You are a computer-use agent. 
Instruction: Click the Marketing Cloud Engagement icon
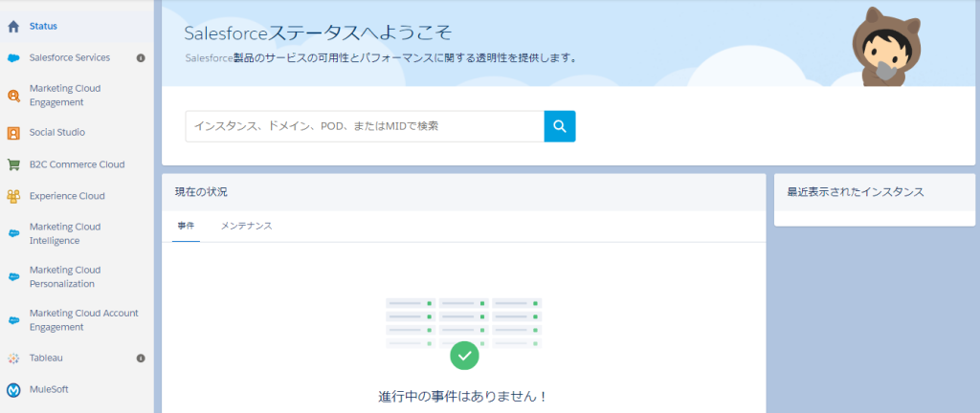point(13,96)
